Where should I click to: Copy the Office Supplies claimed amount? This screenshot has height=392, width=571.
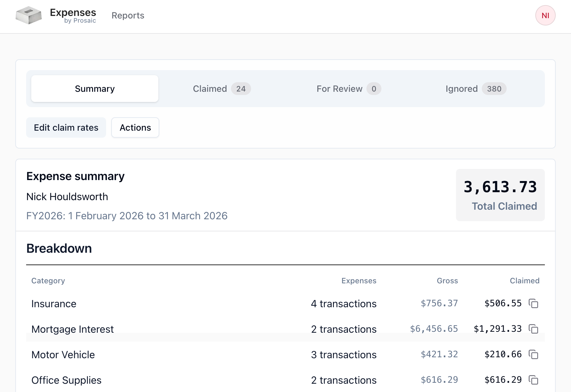point(533,380)
